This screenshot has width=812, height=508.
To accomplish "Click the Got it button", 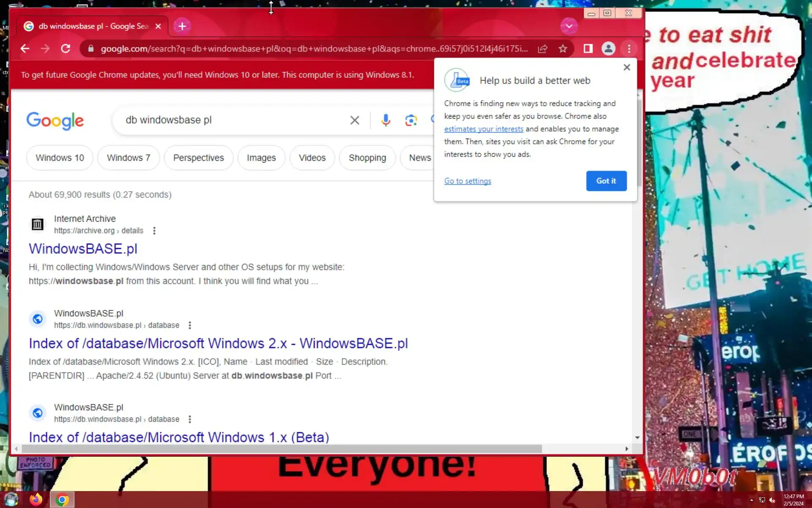I will (x=606, y=181).
